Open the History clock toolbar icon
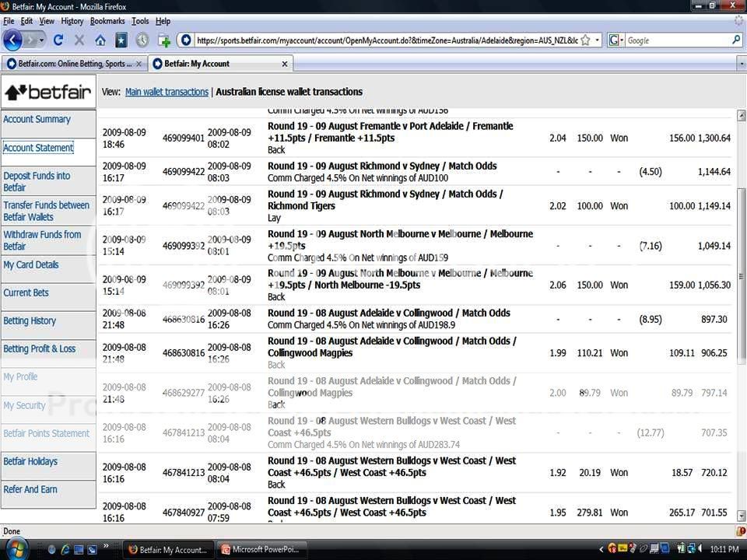Viewport: 747px width, 560px height. (x=142, y=40)
